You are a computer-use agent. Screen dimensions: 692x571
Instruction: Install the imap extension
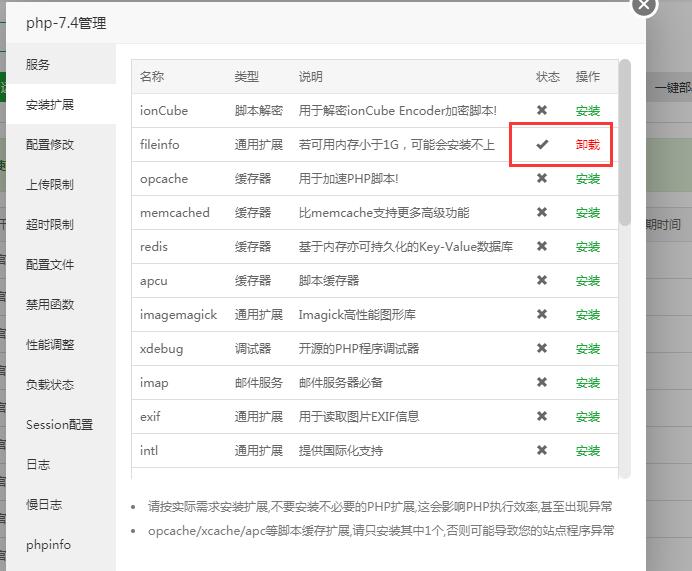[587, 382]
